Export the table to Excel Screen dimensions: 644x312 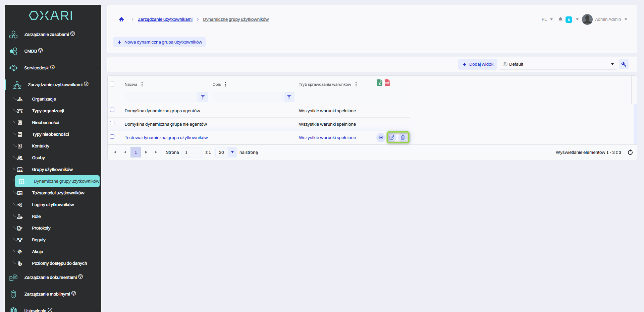click(379, 83)
